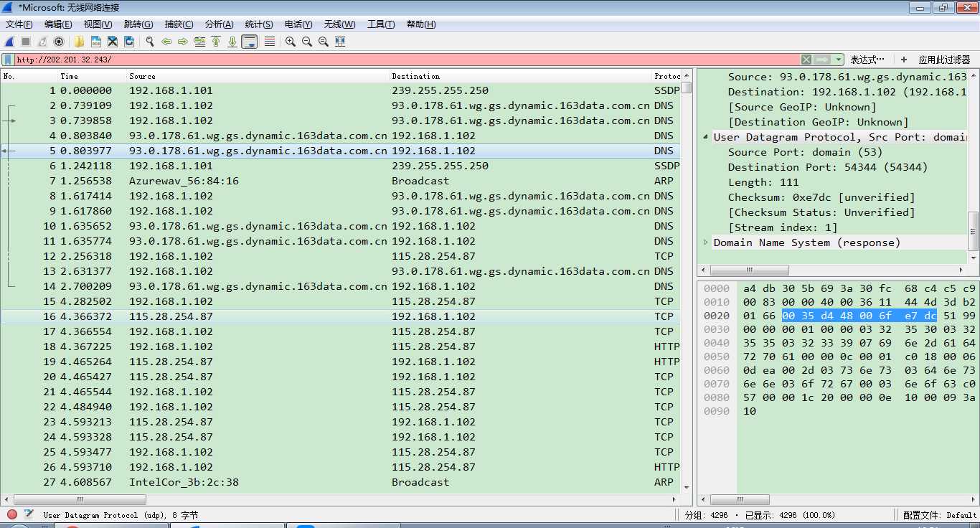The image size is (980, 528).
Task: Go forward to the next packet
Action: point(182,42)
